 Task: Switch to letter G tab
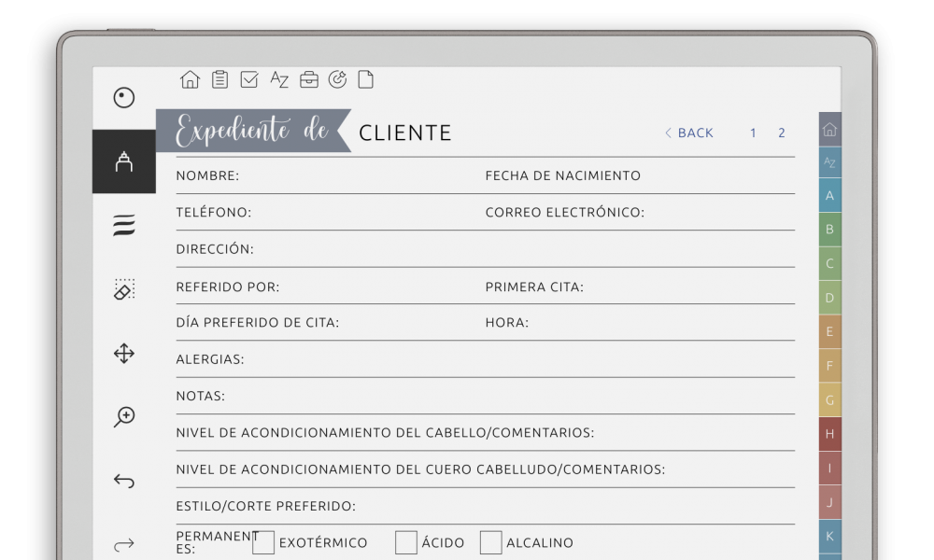[x=829, y=399]
